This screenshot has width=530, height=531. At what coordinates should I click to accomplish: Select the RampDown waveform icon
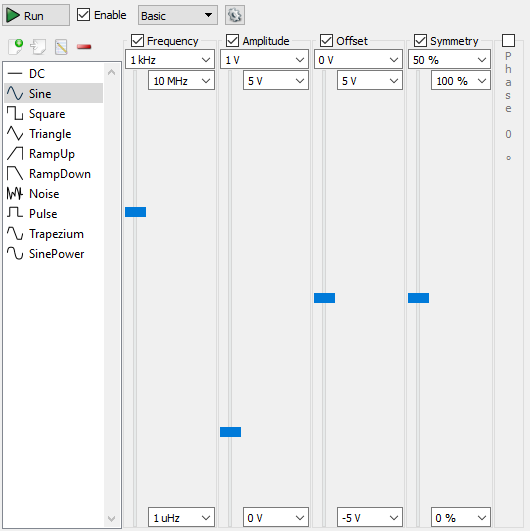point(15,173)
